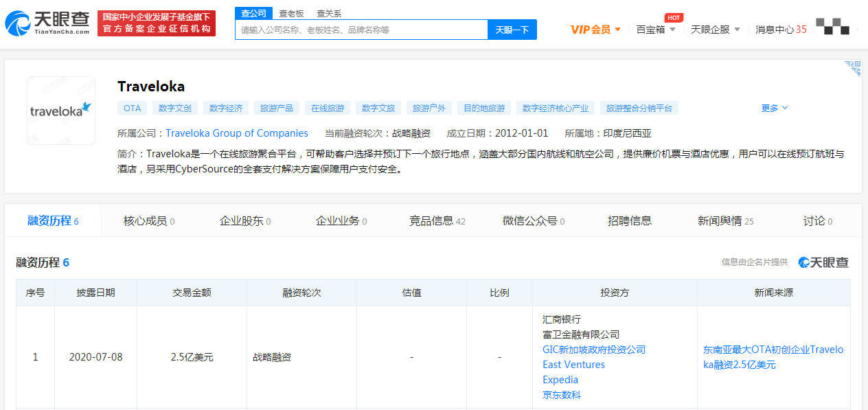Expand more tags with 更多
868x410 pixels.
click(x=775, y=108)
